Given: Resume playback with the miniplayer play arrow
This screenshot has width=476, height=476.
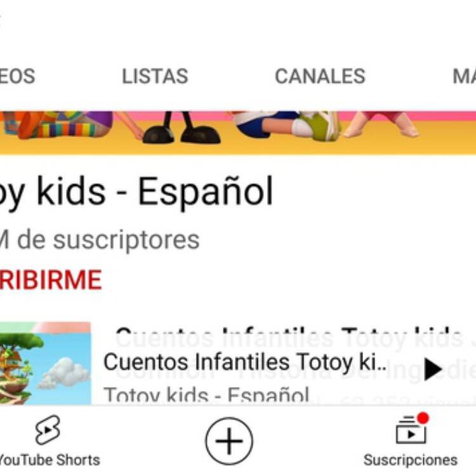Looking at the screenshot, I should (x=433, y=369).
